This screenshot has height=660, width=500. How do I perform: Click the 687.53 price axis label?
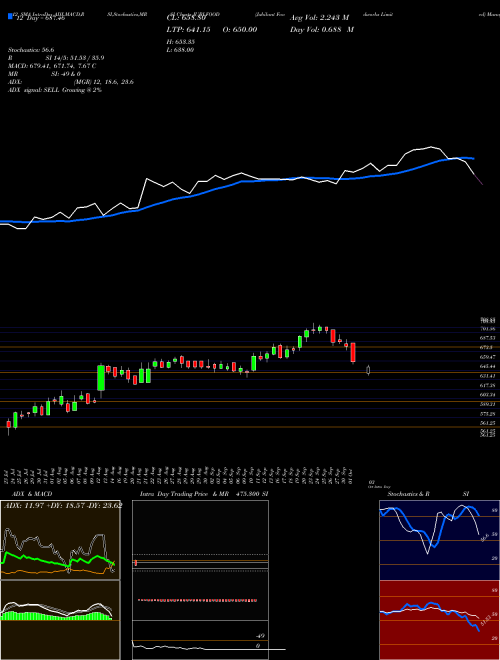point(487,338)
